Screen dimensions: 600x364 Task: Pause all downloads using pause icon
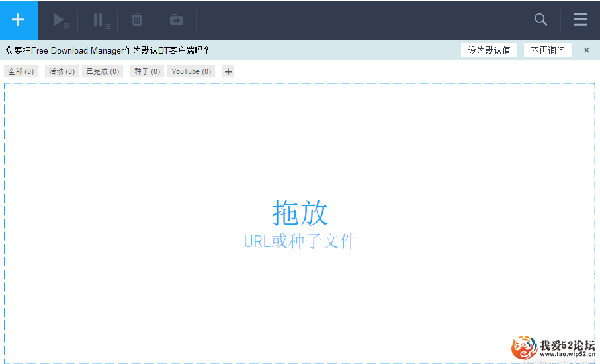pyautogui.click(x=101, y=20)
